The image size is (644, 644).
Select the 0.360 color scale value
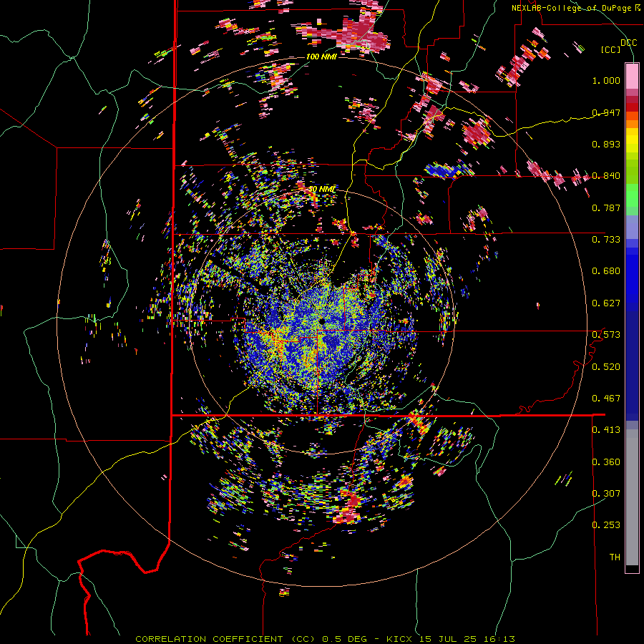606,462
